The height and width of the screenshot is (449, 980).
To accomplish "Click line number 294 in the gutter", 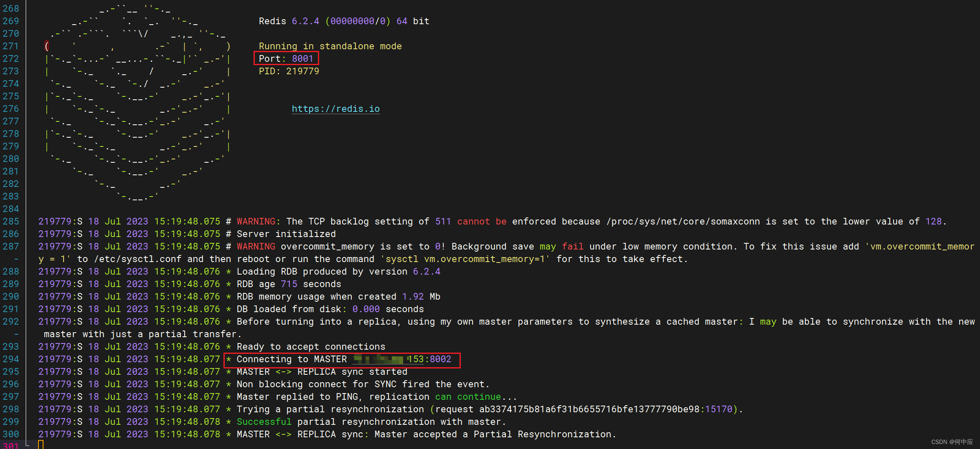I will [x=11, y=359].
